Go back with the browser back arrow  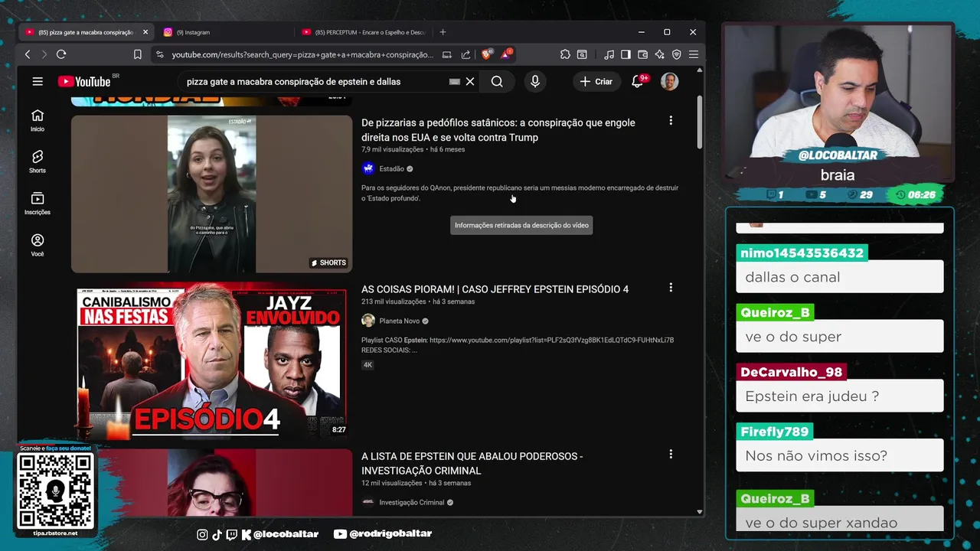pos(28,54)
